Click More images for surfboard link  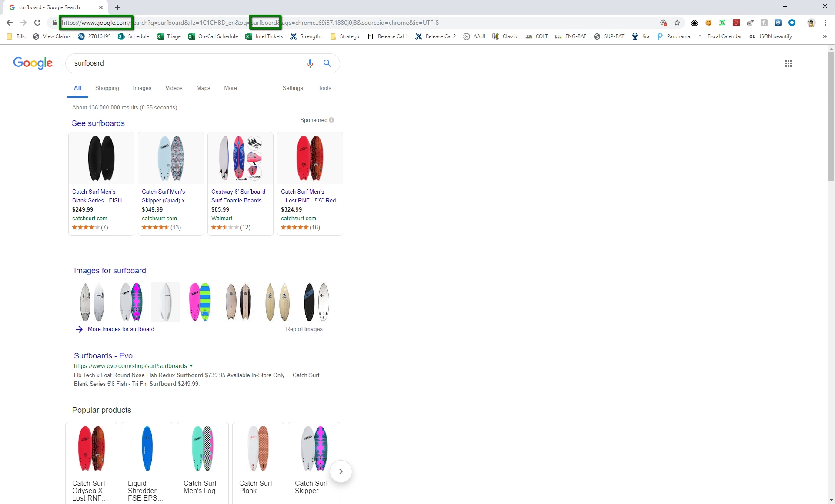120,329
